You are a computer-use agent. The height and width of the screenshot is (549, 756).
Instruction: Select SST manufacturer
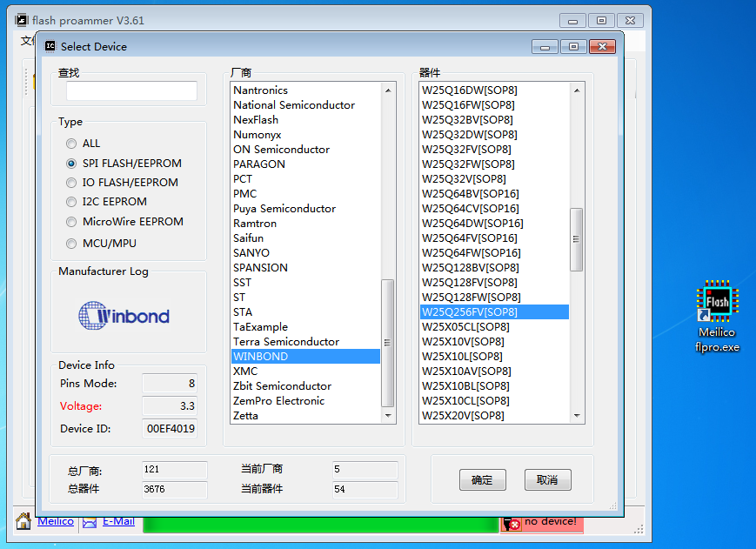[x=305, y=283]
